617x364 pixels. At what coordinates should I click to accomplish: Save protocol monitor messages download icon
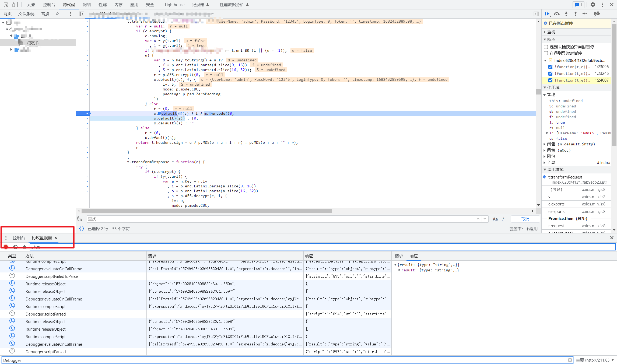(24, 247)
